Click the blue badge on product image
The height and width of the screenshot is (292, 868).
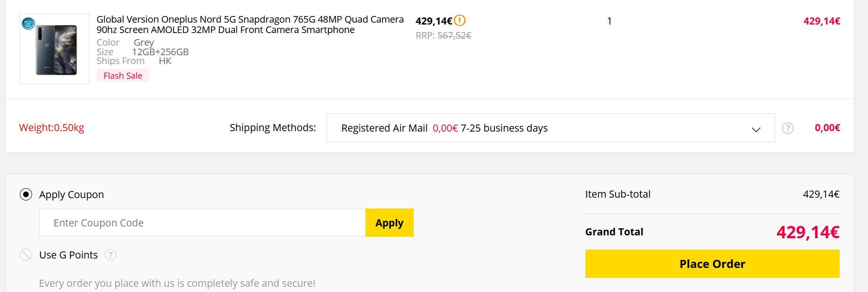click(x=28, y=23)
